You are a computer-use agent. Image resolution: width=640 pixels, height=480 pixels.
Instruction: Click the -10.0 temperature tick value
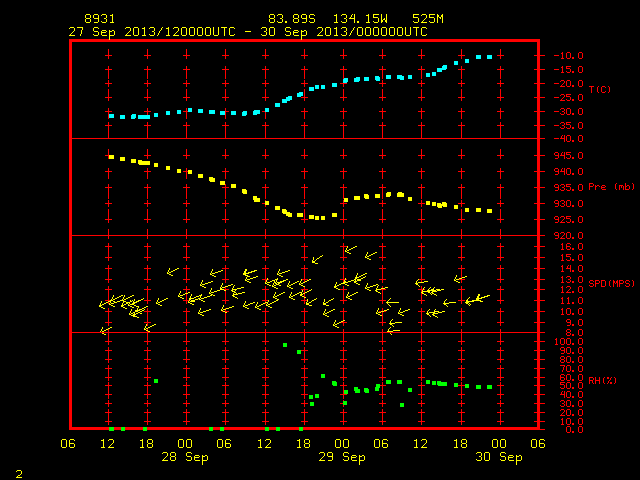pos(568,56)
